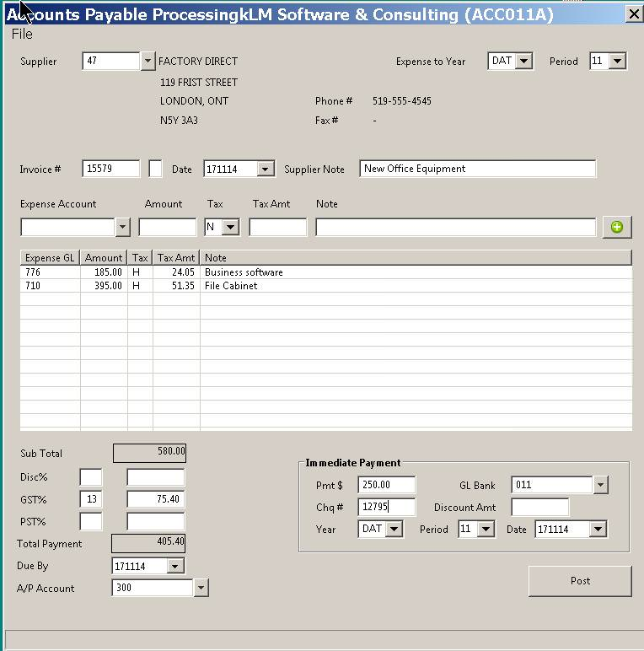This screenshot has height=651, width=644.
Task: Click the line Note entry field
Action: pos(456,227)
